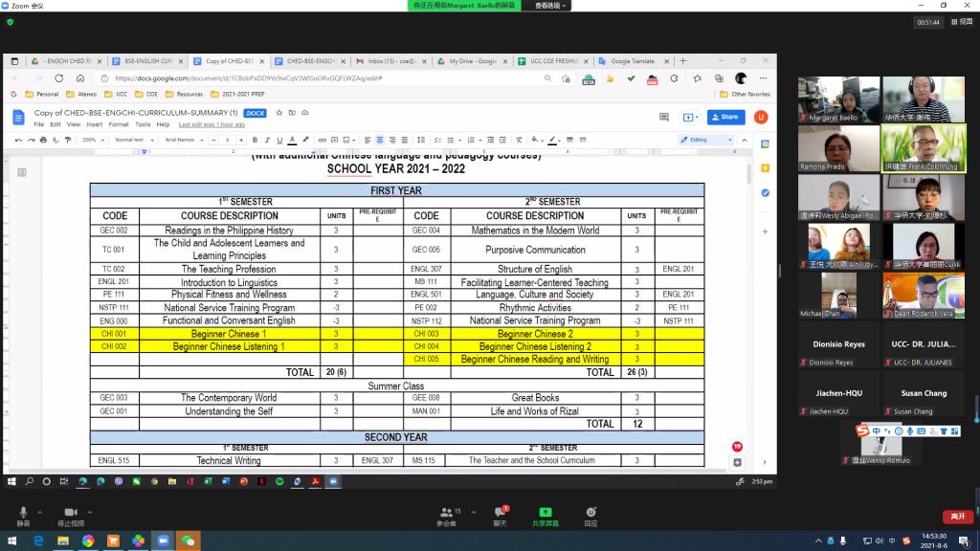This screenshot has height=551, width=980.
Task: Open WeChat from the Windows taskbar
Action: 188,540
